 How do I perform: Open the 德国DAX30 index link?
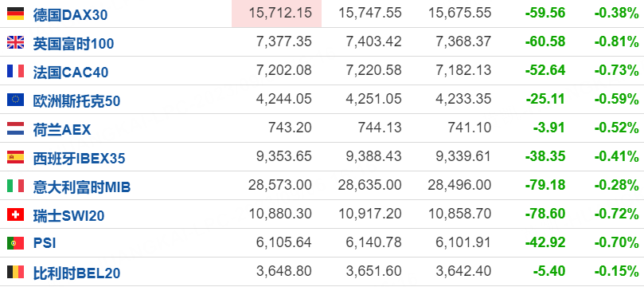[70, 15]
